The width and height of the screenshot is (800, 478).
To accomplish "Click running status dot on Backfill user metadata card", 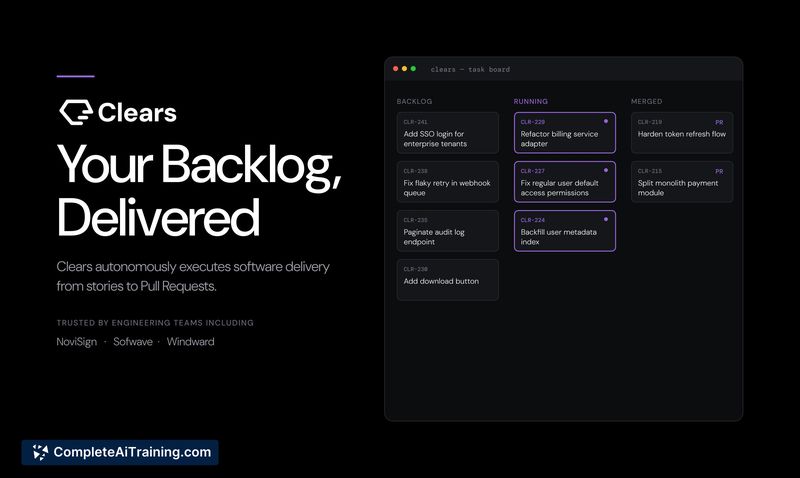I will tap(606, 219).
